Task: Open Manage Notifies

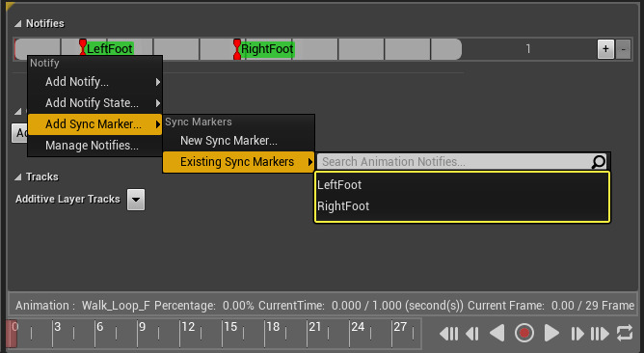Action: [x=94, y=145]
